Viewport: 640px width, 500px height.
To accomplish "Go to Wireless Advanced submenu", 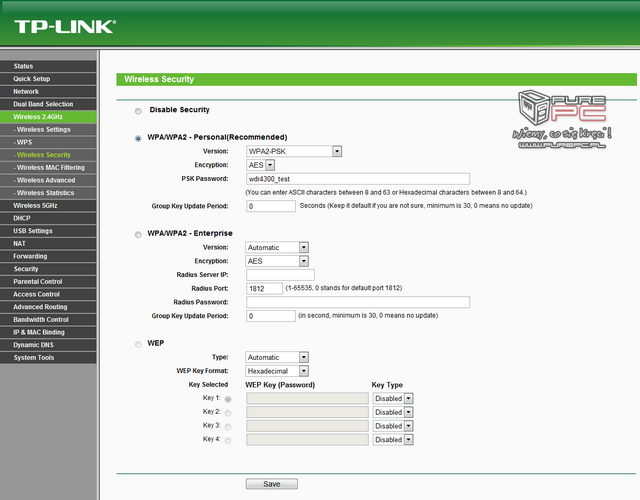I will point(48,180).
